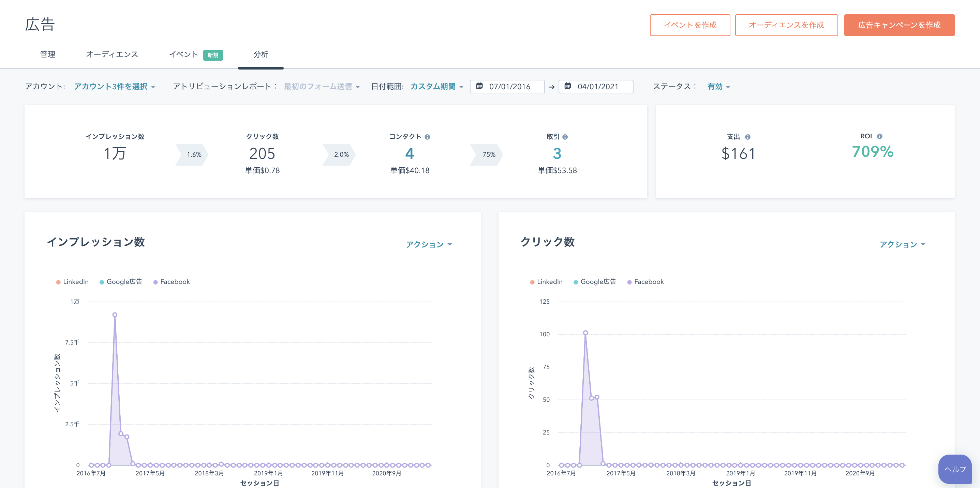Click the 2.0% conversion rate arrow
The width and height of the screenshot is (980, 488).
(339, 154)
